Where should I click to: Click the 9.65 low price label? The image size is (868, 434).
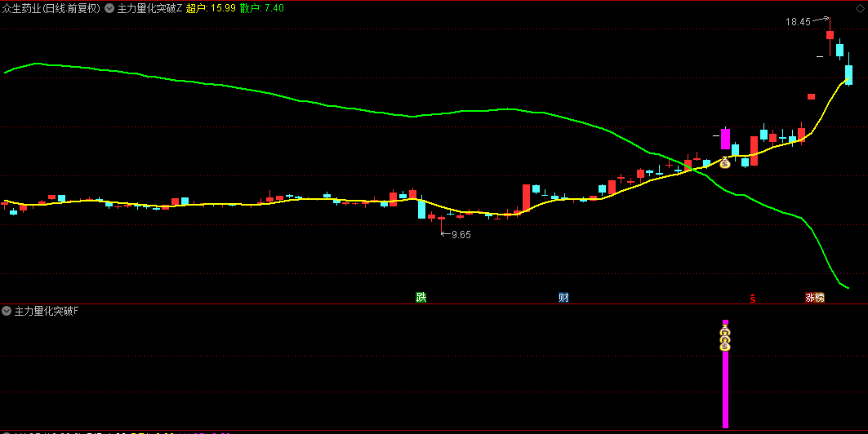coord(461,234)
